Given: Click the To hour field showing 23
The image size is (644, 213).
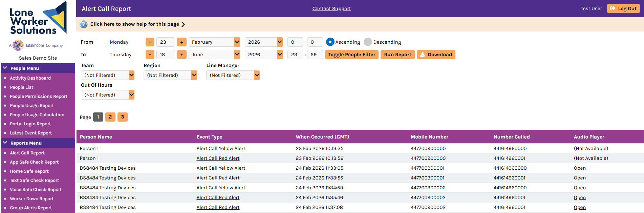Looking at the screenshot, I should (x=295, y=55).
